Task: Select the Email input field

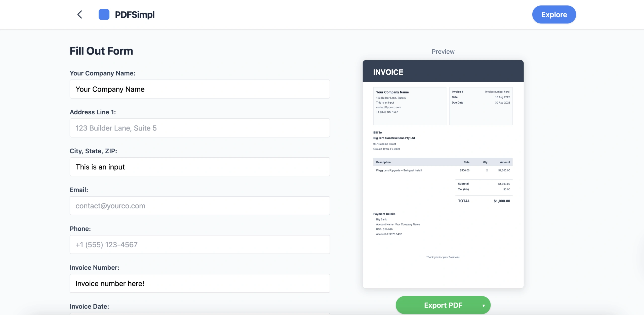Action: 199,206
